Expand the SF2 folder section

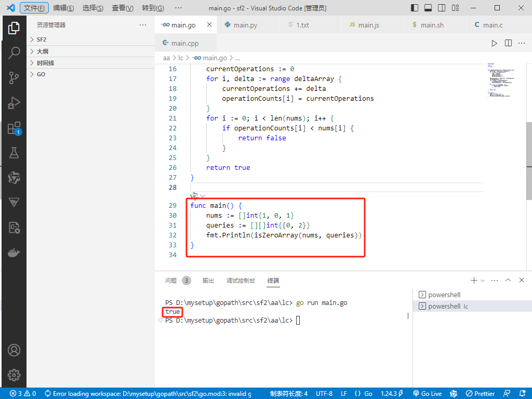pos(90,39)
